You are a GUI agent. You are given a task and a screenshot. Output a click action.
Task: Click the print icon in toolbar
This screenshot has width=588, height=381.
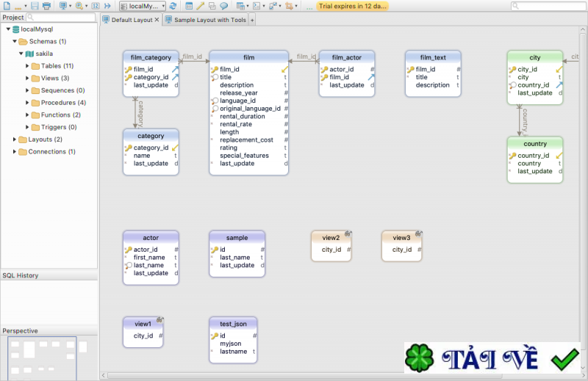click(x=46, y=6)
